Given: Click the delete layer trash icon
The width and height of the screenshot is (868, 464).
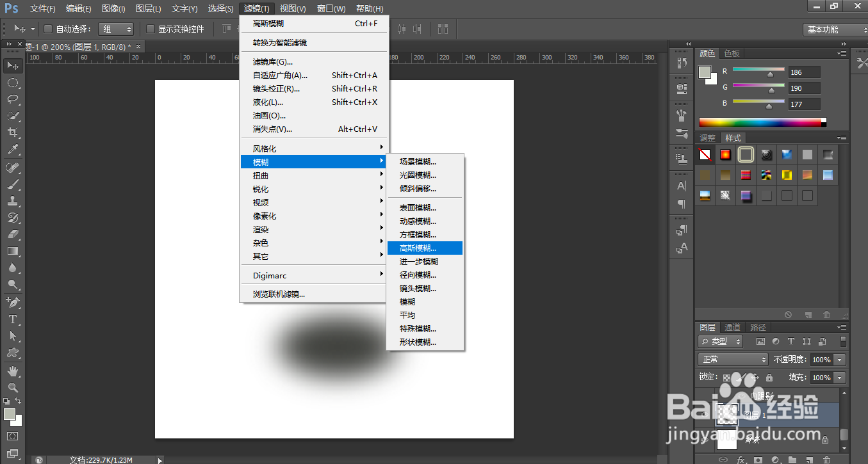Looking at the screenshot, I should click(x=826, y=460).
